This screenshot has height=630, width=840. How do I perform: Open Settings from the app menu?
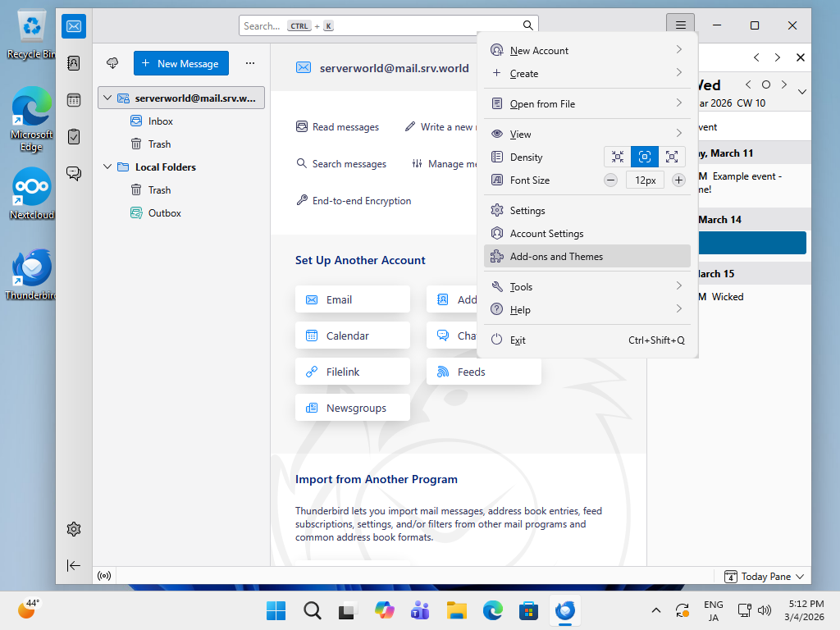click(x=587, y=211)
